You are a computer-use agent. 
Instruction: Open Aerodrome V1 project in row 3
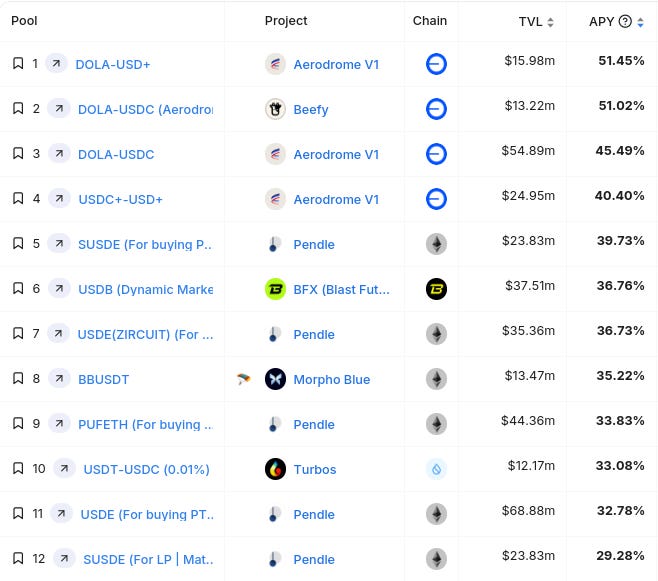[336, 155]
